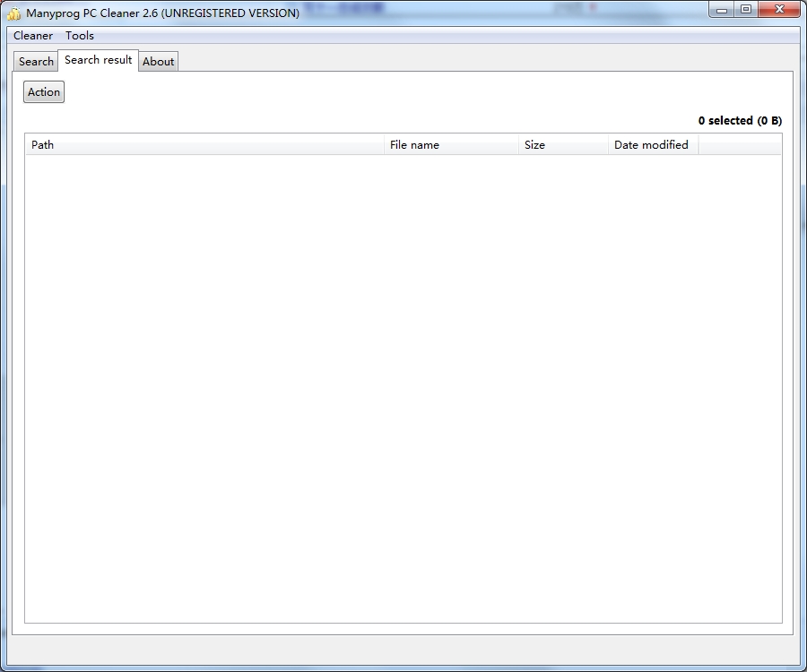The height and width of the screenshot is (672, 807).
Task: Maximize the PC Cleaner window
Action: click(746, 10)
